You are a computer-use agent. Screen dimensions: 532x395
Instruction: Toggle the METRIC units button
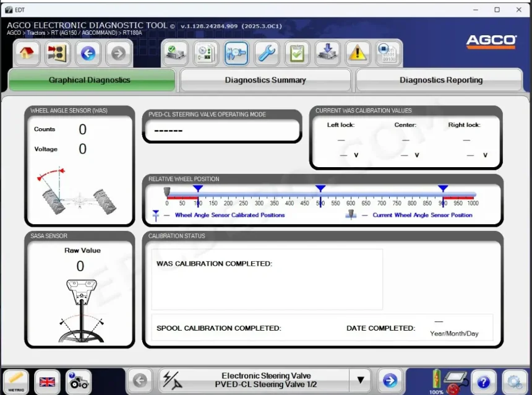(15, 382)
